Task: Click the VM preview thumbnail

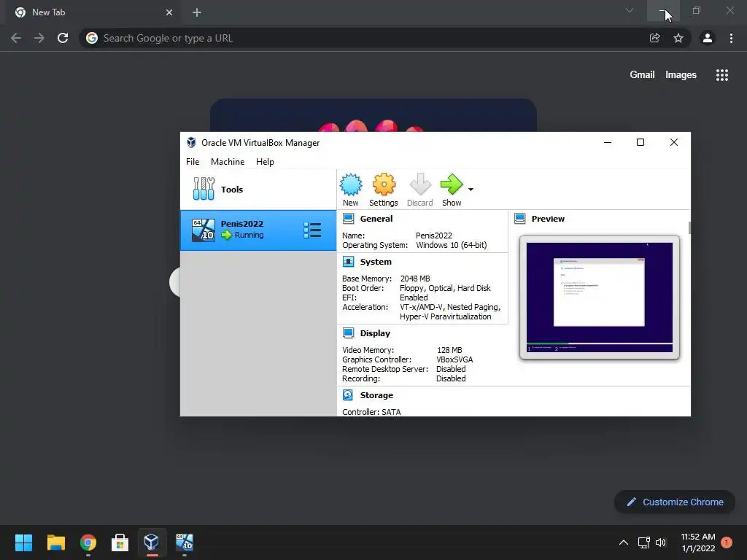Action: (x=600, y=297)
